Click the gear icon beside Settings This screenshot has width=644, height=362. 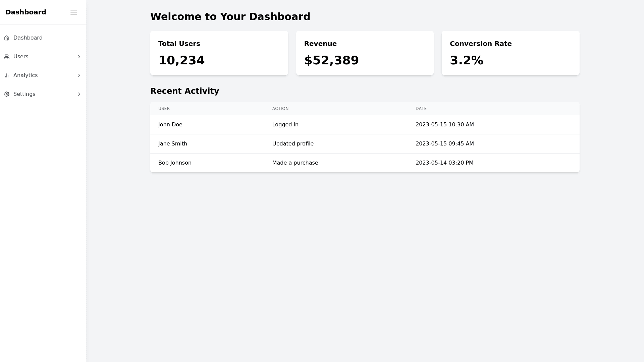point(7,94)
